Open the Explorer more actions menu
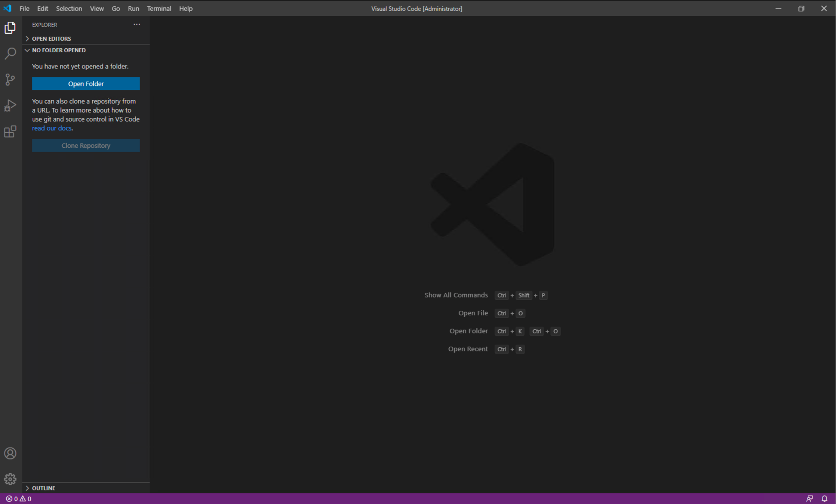The height and width of the screenshot is (504, 836). click(x=136, y=24)
